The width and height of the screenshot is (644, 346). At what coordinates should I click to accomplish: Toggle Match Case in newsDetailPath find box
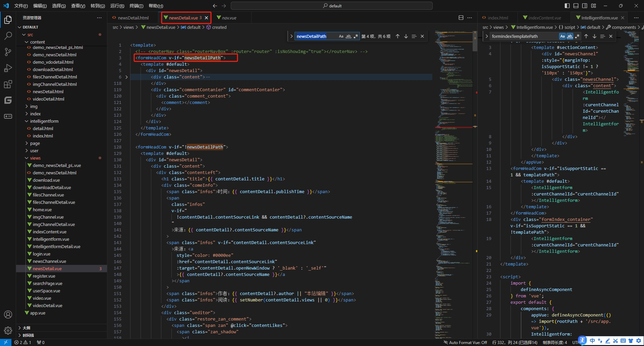(341, 36)
